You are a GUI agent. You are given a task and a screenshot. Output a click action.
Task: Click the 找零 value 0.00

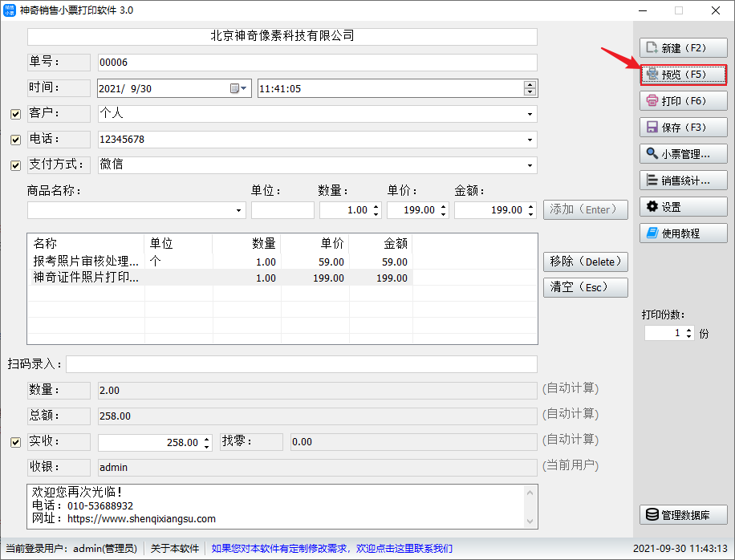coord(413,442)
